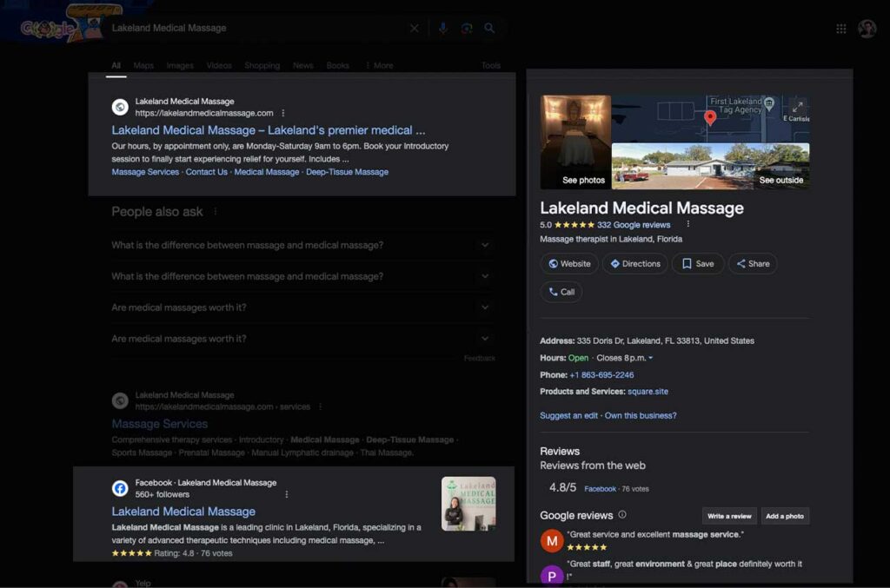Clear the search query with the X icon
The height and width of the screenshot is (588, 890).
click(x=415, y=28)
